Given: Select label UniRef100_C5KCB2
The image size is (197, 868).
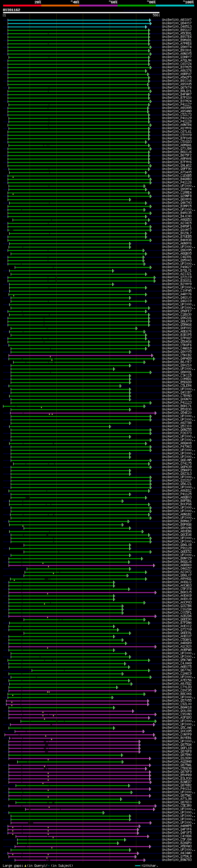Looking at the screenshot, I should point(176,355).
